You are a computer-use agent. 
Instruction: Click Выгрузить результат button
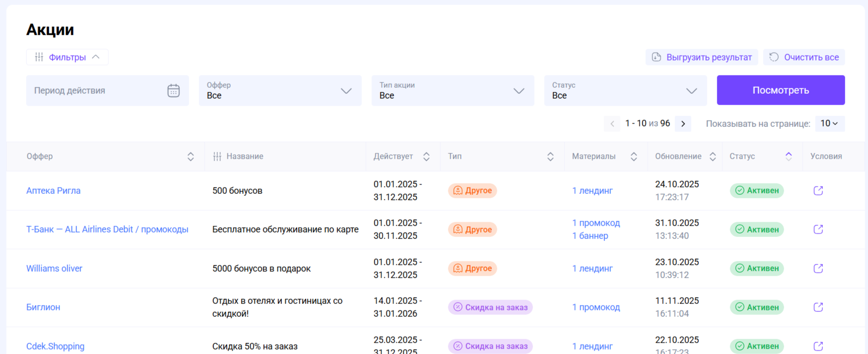(x=702, y=58)
